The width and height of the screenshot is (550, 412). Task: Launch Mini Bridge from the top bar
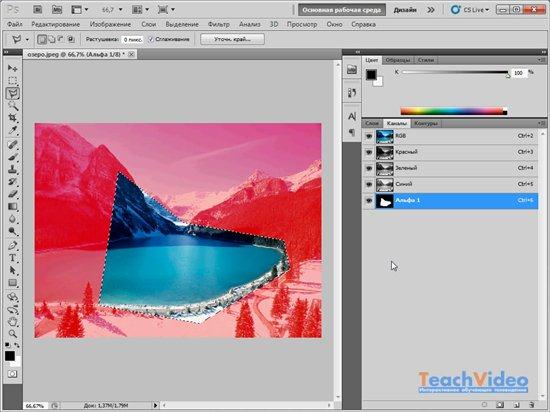pos(57,9)
